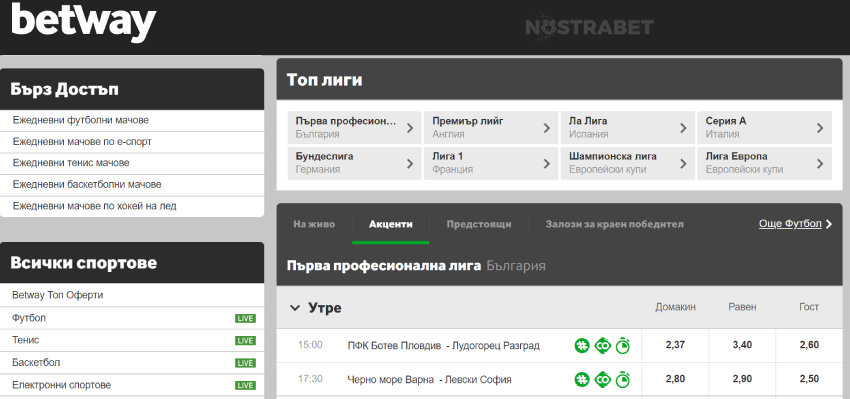Screen dimensions: 850x399
Task: Click timer icon for Ботев Пловдив match
Action: tap(623, 345)
